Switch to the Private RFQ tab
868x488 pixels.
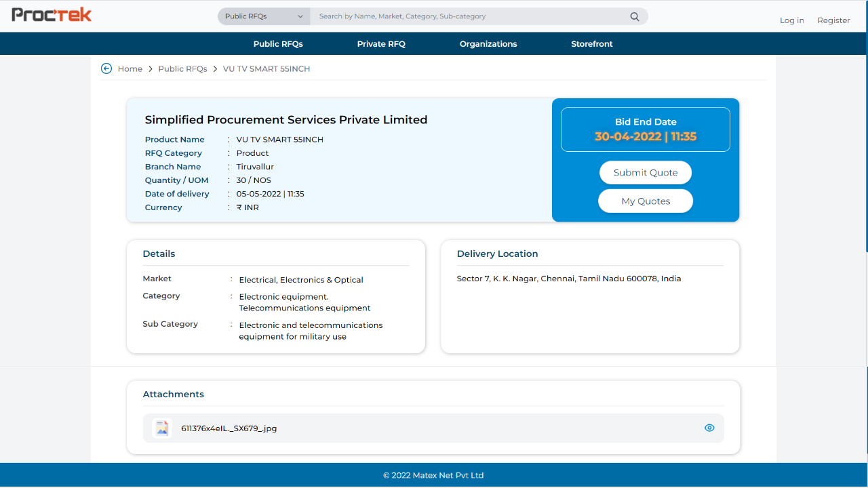point(381,44)
